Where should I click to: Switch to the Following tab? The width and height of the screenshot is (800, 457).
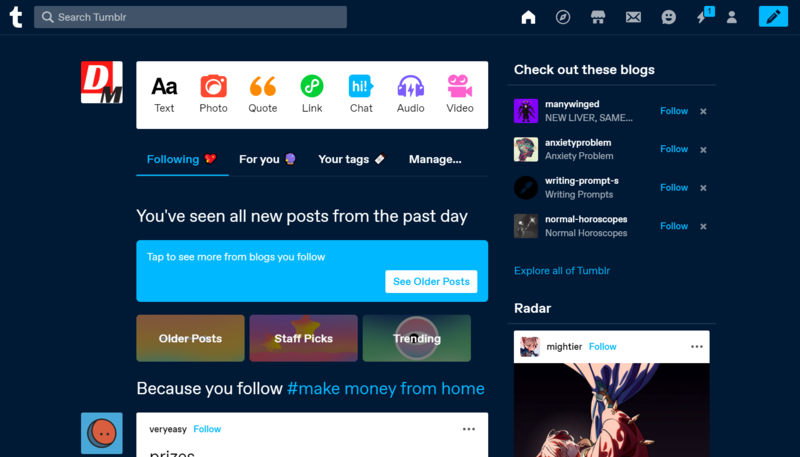182,159
